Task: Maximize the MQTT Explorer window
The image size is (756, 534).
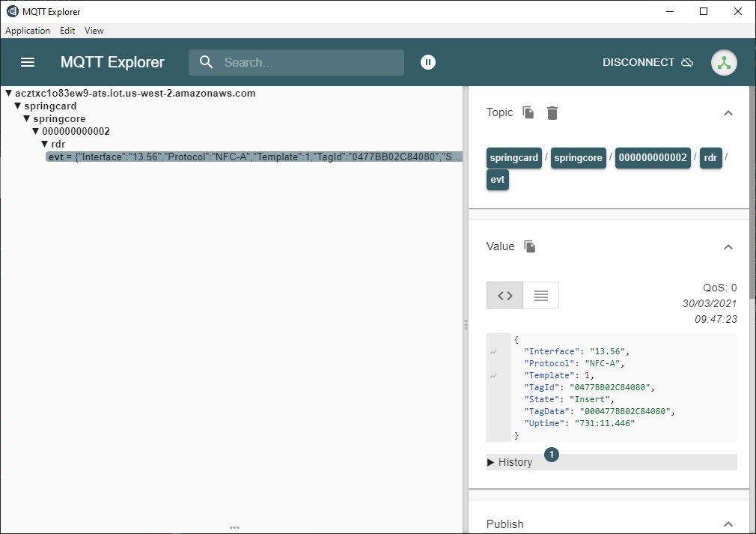Action: (704, 11)
